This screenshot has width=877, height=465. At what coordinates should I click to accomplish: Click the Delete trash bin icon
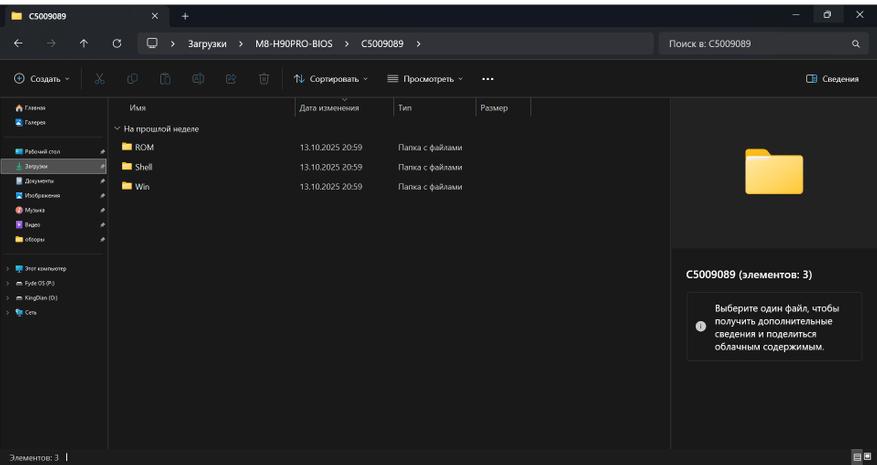tap(264, 79)
